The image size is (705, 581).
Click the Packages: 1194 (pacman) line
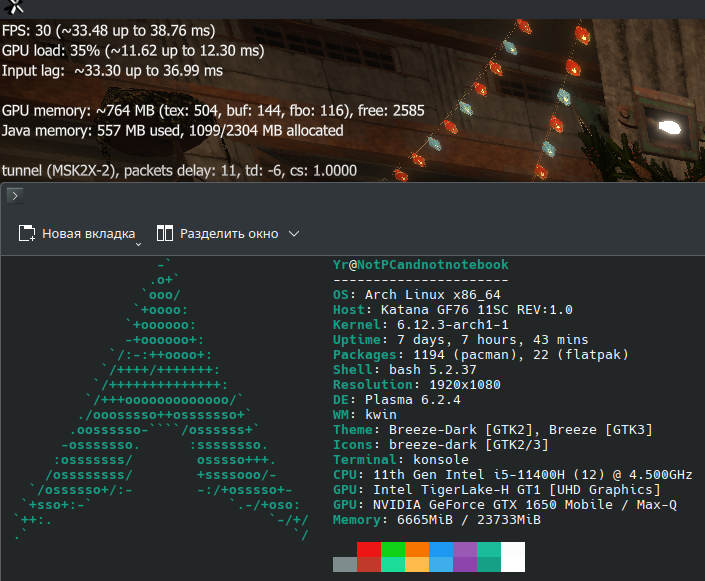[x=480, y=354]
